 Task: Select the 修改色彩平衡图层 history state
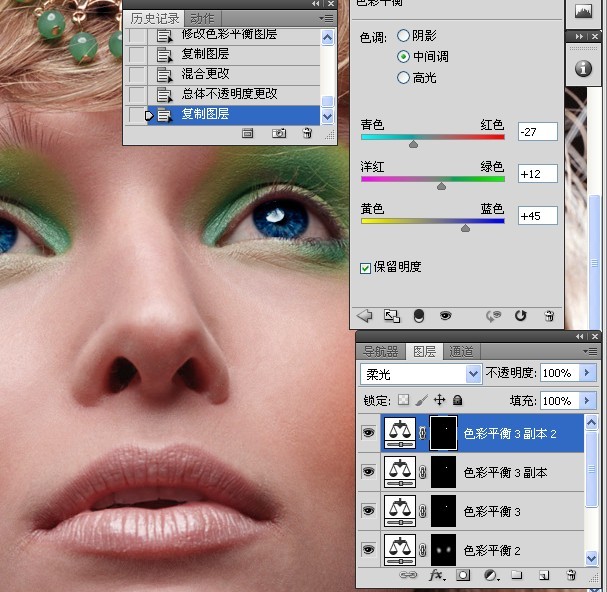click(234, 35)
